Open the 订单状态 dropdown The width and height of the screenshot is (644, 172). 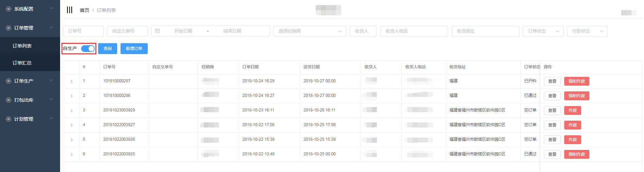543,31
